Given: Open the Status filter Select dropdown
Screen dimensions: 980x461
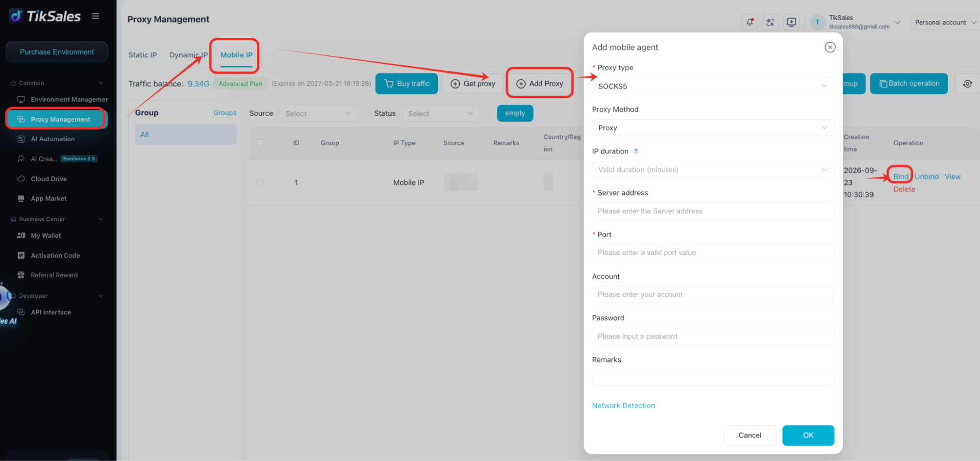Looking at the screenshot, I should point(441,114).
